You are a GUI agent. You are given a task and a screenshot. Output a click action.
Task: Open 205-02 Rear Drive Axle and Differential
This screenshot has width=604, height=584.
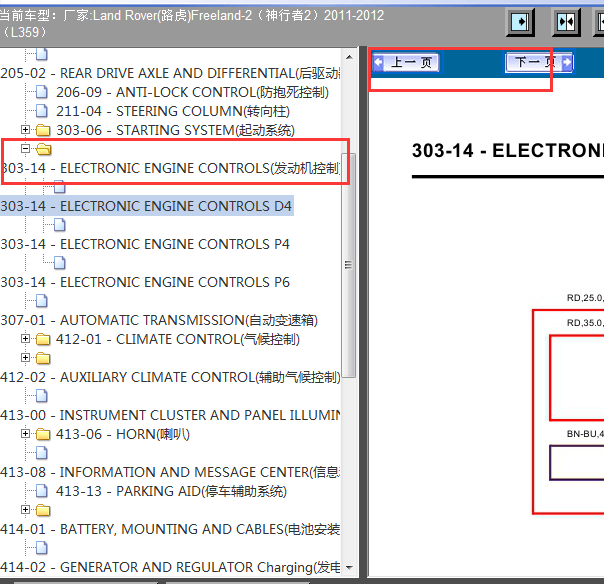pos(170,73)
